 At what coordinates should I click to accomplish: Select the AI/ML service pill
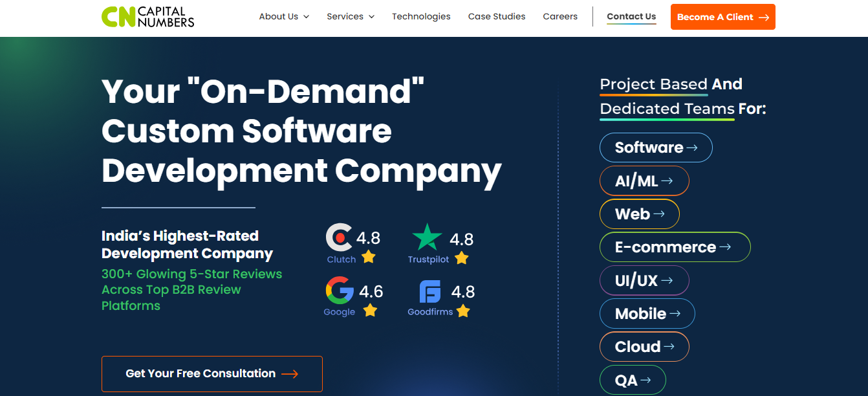pyautogui.click(x=644, y=181)
